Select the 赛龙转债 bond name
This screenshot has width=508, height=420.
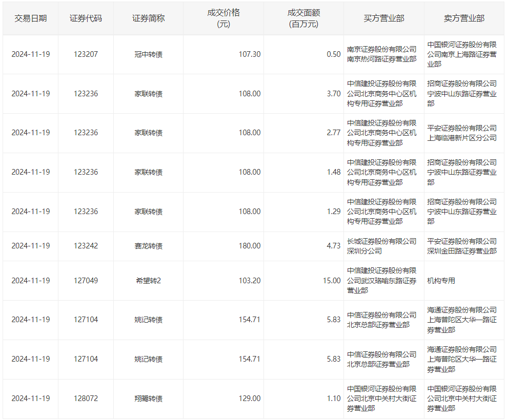point(148,246)
